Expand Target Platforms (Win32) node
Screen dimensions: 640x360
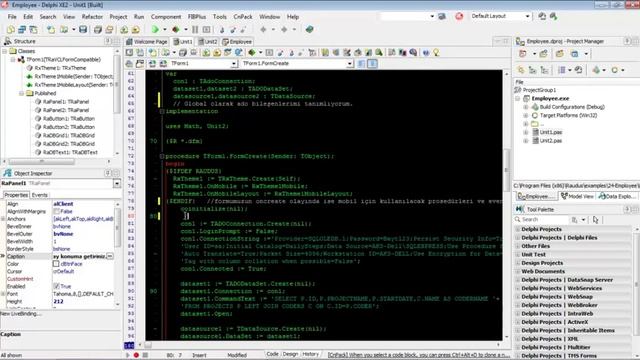(x=526, y=116)
